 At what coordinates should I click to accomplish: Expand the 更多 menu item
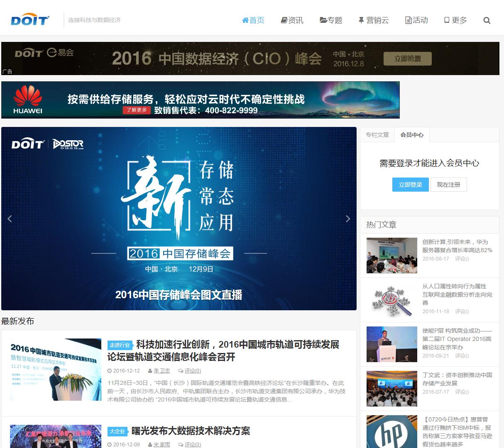(x=455, y=20)
